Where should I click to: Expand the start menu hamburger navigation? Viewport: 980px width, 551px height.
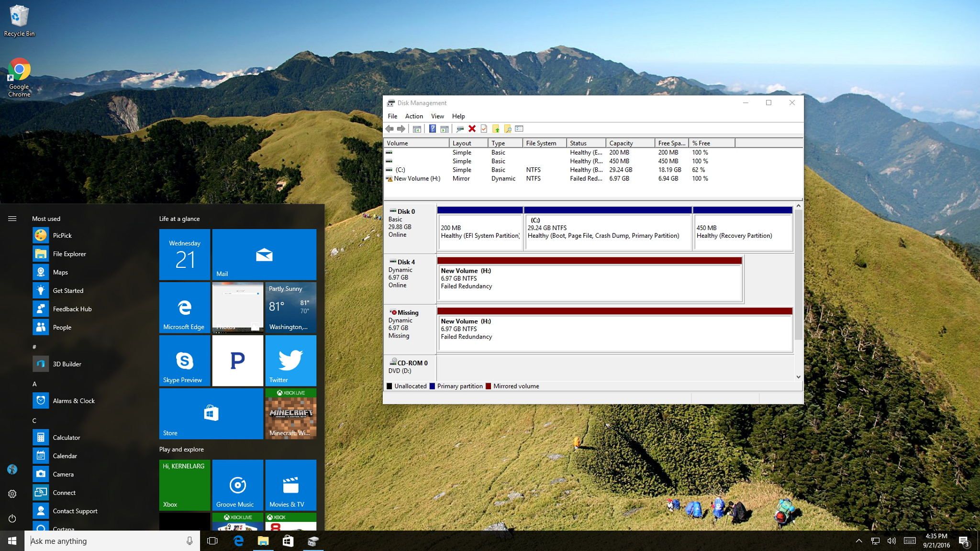(12, 219)
